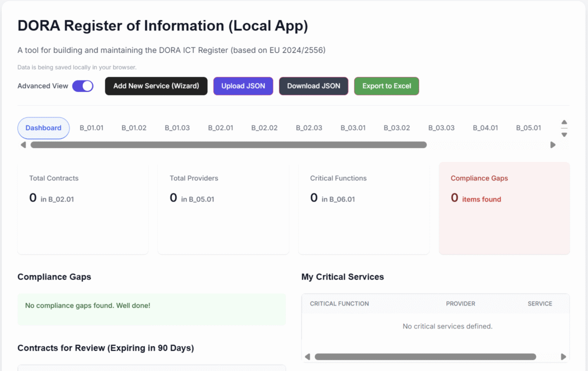Export register using Export to Excel
588x371 pixels.
tap(386, 86)
